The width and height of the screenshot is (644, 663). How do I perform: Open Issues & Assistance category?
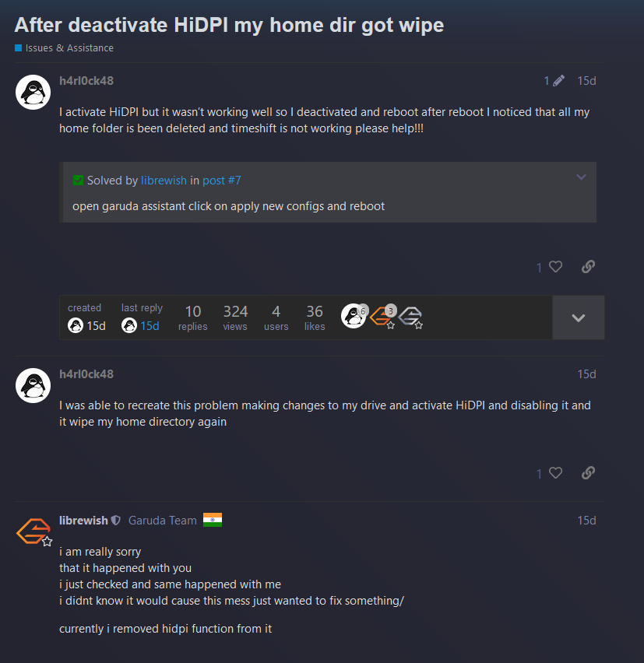69,48
